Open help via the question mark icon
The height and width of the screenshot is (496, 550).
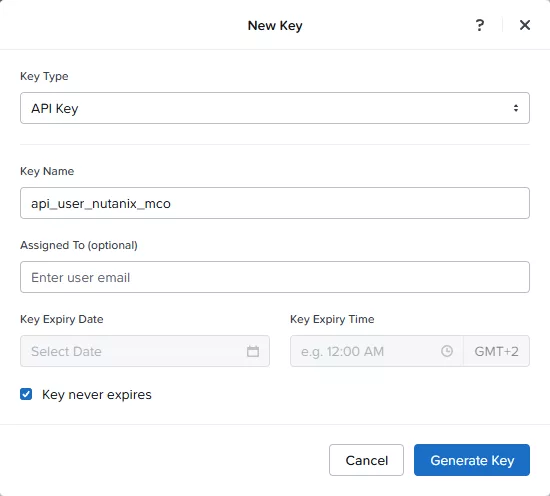[479, 25]
